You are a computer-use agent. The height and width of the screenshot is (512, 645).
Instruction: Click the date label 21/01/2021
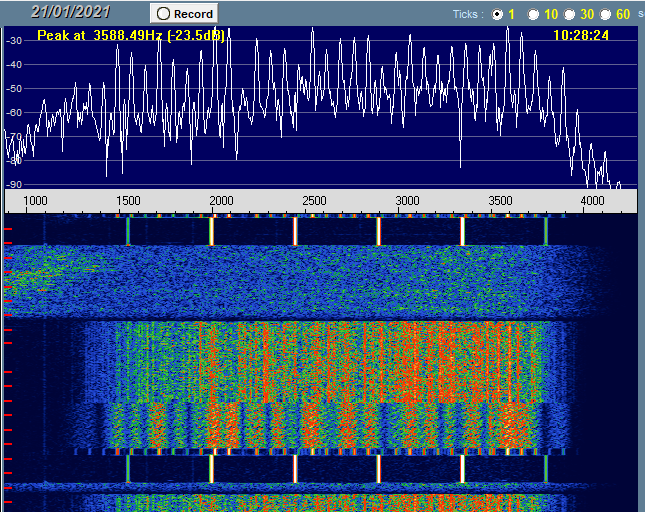click(x=71, y=13)
